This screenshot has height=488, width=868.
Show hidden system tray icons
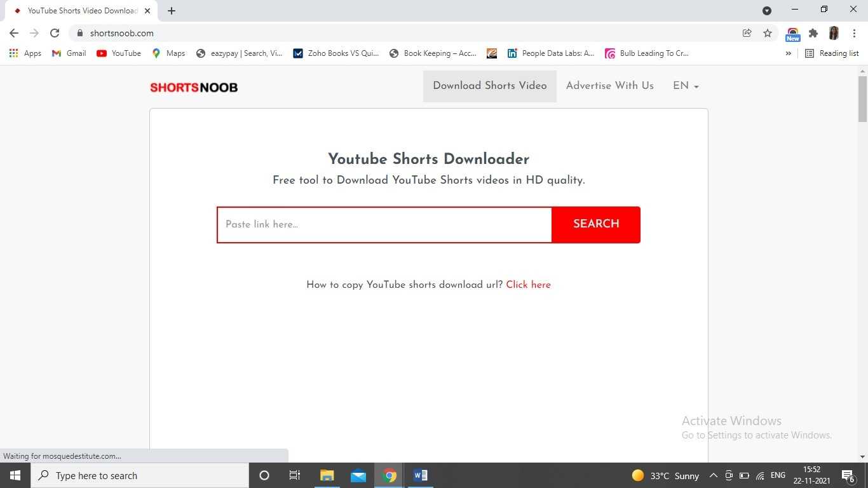(713, 475)
